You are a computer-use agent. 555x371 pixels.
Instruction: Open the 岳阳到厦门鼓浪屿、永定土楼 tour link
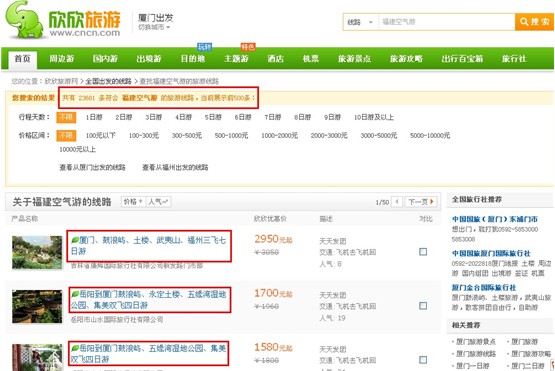click(x=148, y=300)
